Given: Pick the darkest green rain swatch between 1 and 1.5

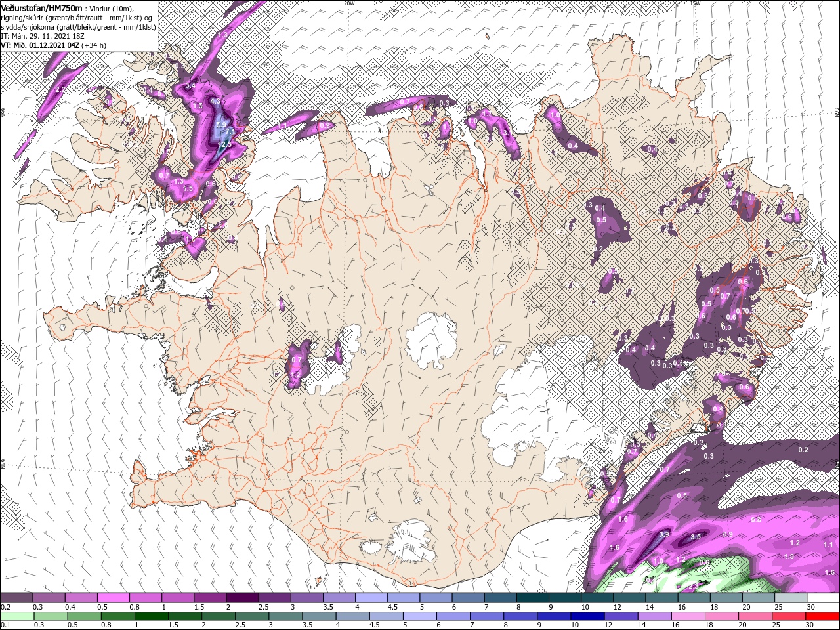Looking at the screenshot, I should point(152,616).
